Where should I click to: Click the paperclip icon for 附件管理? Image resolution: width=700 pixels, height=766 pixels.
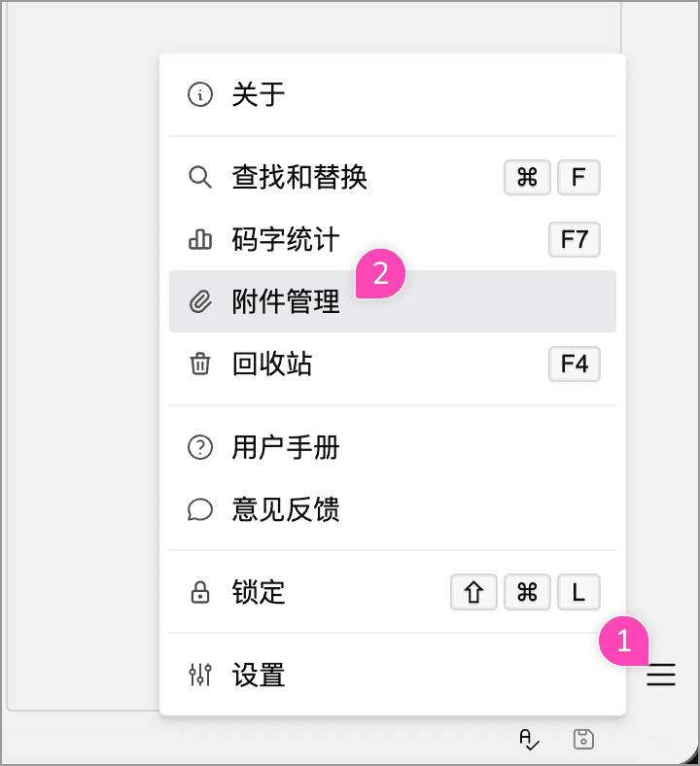(x=199, y=301)
